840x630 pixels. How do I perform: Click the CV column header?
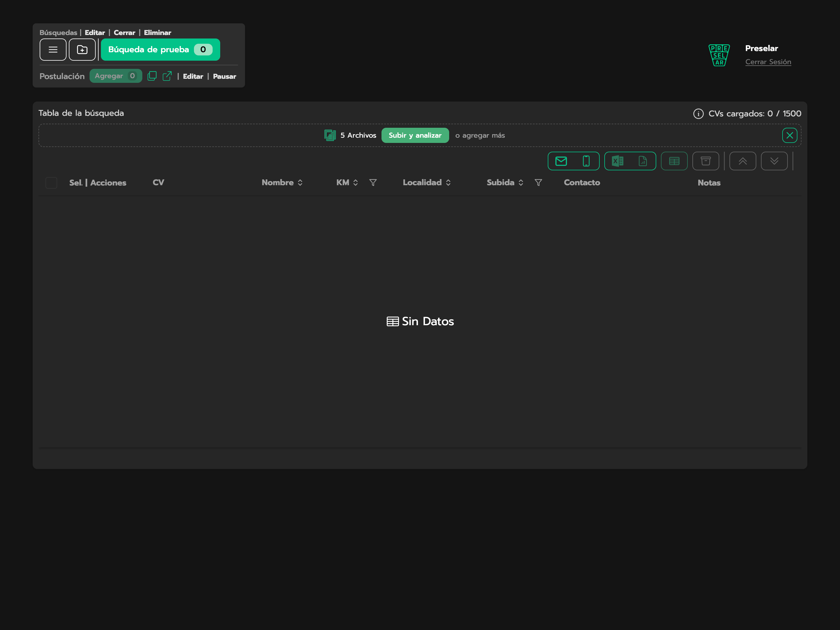coord(158,183)
